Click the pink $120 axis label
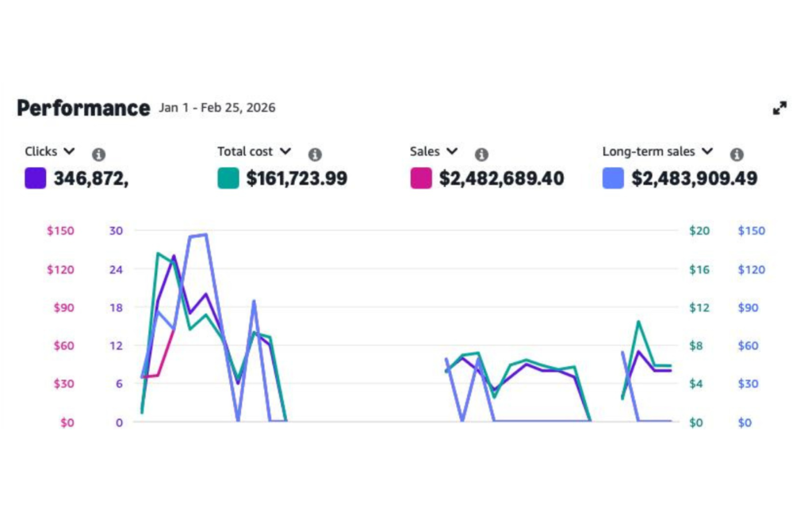 pyautogui.click(x=60, y=269)
